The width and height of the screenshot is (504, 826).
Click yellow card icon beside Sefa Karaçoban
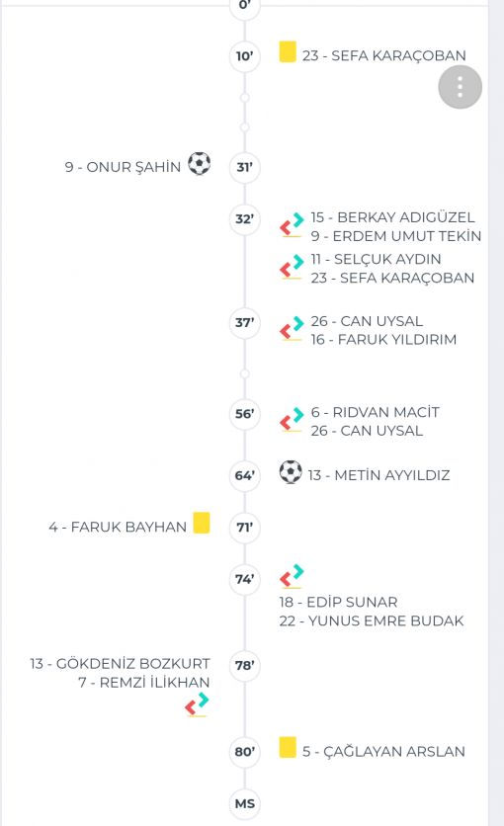(x=288, y=51)
